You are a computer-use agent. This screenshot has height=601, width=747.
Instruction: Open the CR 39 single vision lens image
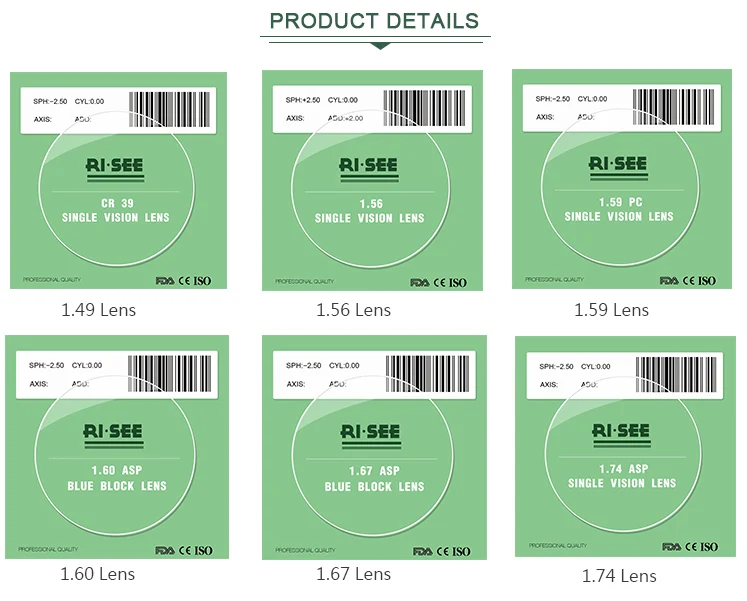119,179
